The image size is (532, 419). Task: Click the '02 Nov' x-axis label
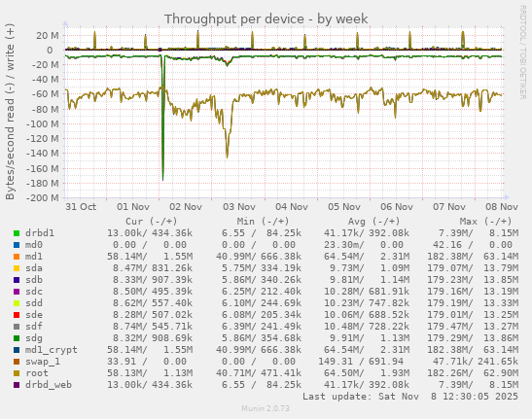click(x=186, y=207)
